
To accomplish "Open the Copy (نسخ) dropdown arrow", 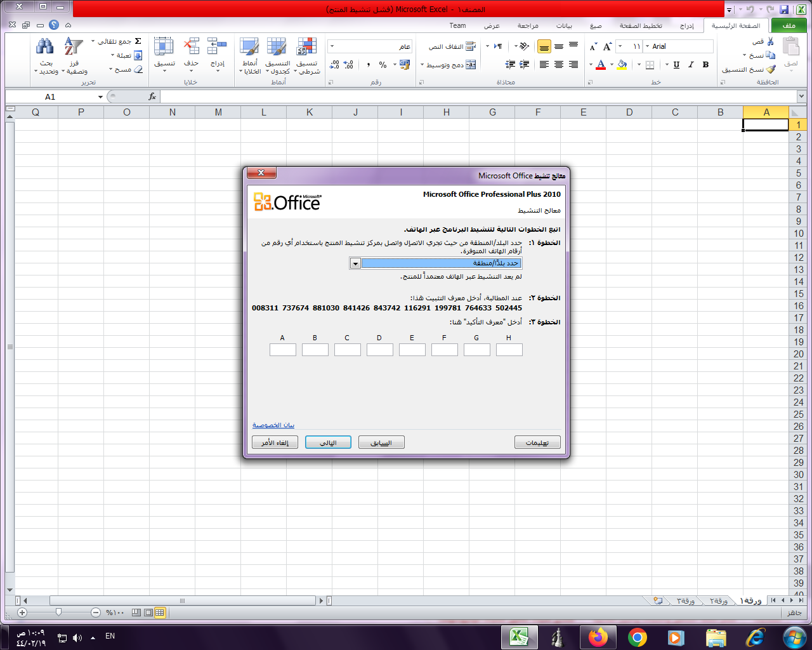I will (x=745, y=55).
